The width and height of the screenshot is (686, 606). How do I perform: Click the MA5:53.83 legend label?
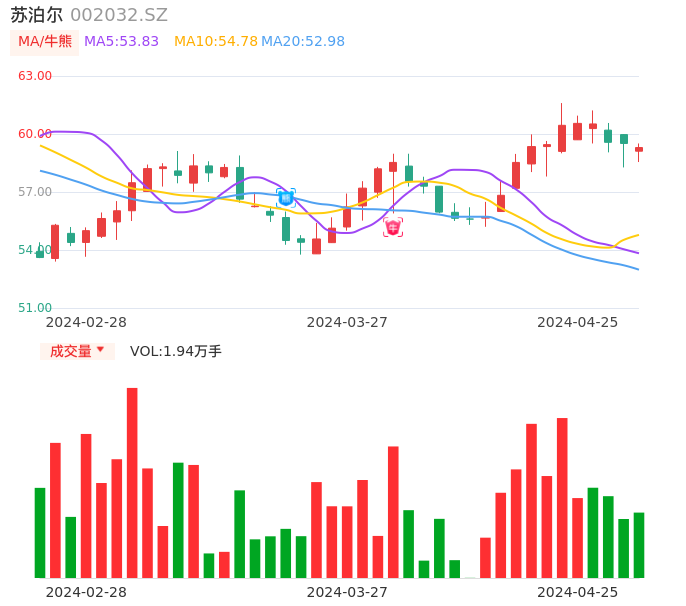click(121, 42)
